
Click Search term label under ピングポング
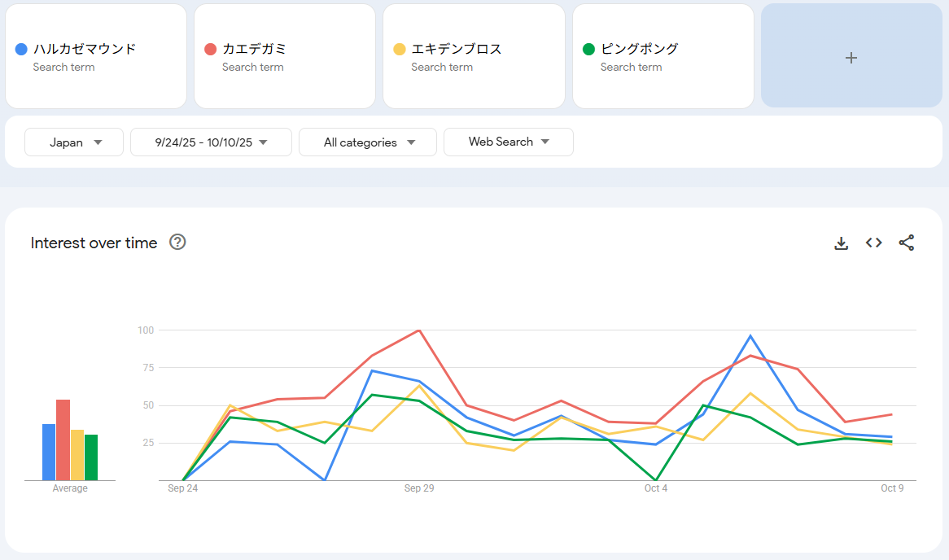coord(631,68)
